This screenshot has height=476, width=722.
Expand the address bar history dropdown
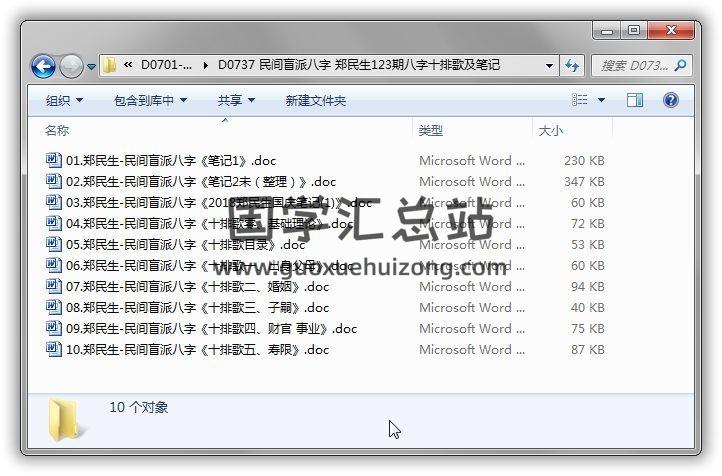pyautogui.click(x=550, y=66)
